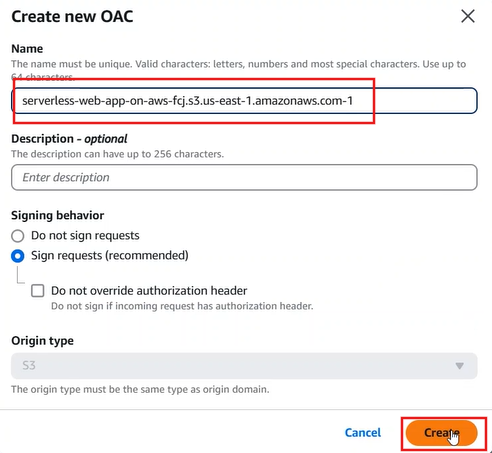Click the 'Description - optional' heading

[69, 139]
